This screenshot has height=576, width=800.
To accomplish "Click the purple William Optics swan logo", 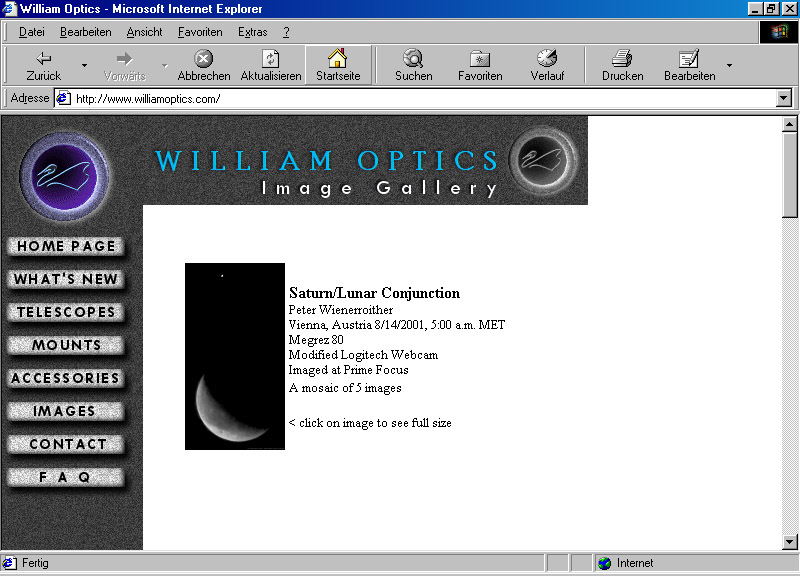I will click(x=64, y=176).
